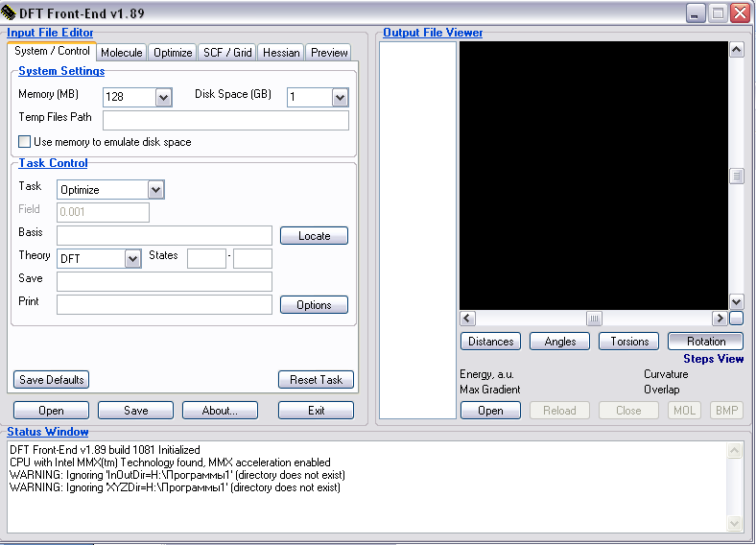Switch to the System / Control tab

[52, 51]
